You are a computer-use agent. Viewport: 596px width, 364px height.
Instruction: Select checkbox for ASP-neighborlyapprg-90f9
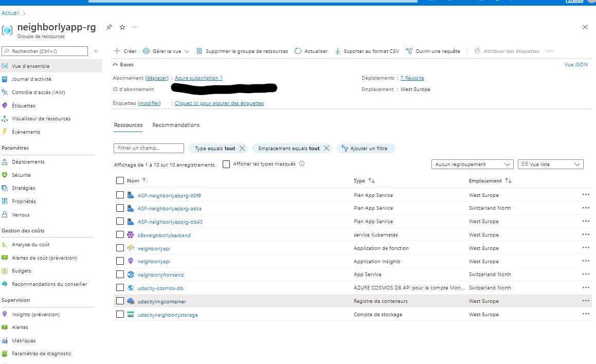(120, 195)
